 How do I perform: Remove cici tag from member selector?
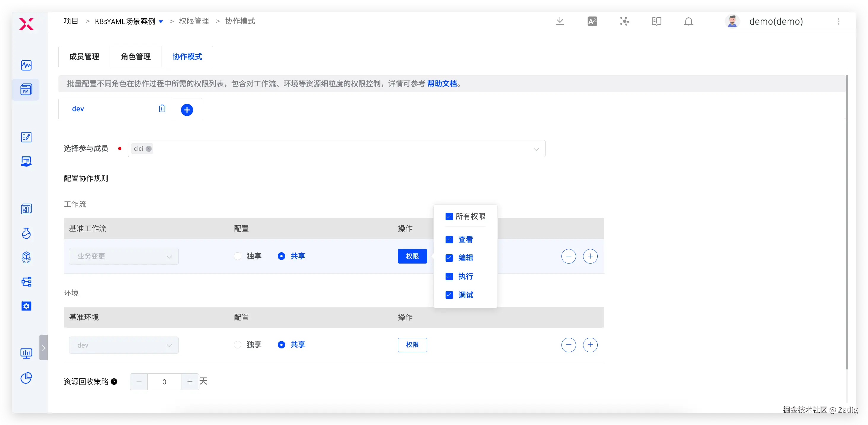149,149
